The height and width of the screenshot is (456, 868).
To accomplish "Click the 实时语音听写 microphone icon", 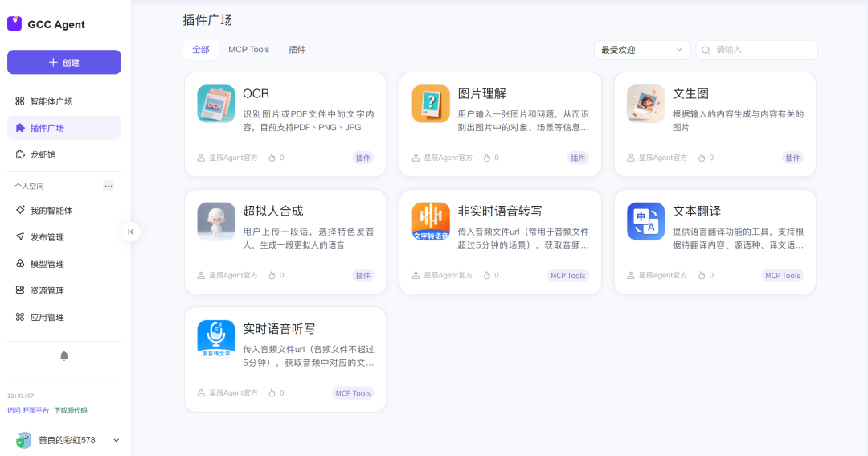I will tap(216, 339).
